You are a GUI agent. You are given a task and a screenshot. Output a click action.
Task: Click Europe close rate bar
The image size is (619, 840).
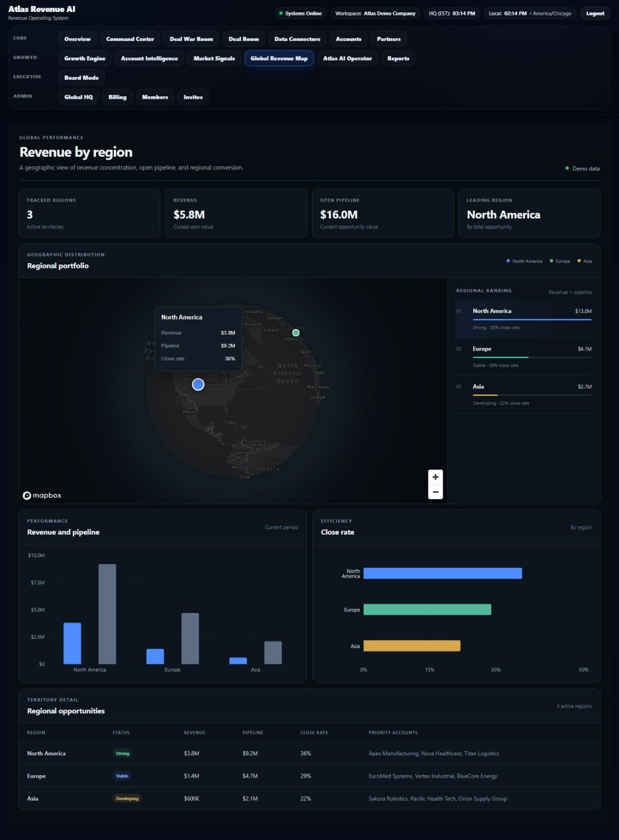(427, 609)
